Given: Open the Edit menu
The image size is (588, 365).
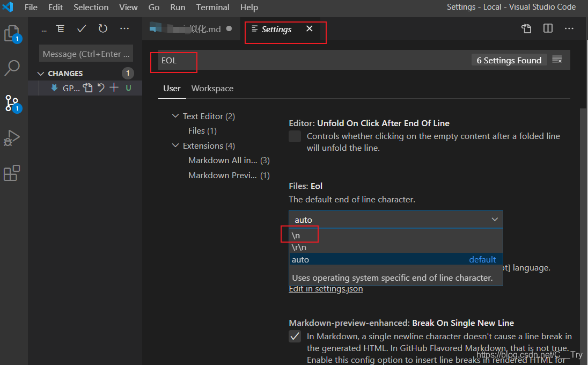Looking at the screenshot, I should (x=55, y=7).
